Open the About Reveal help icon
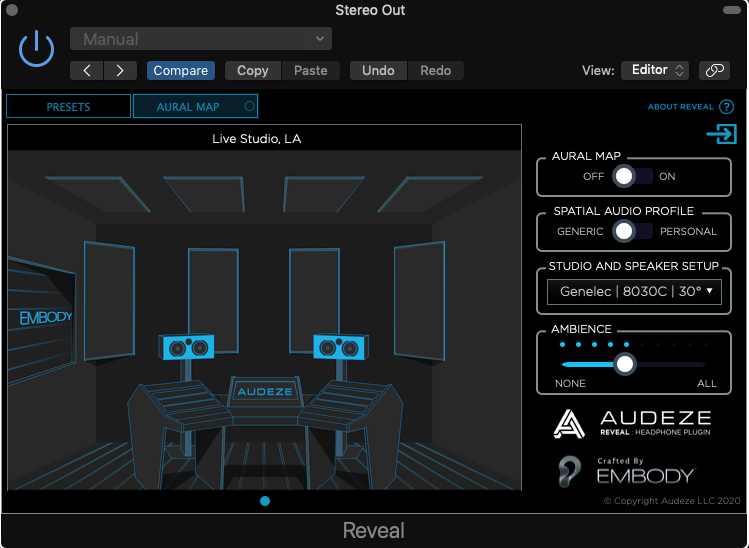This screenshot has width=749, height=548. click(x=727, y=107)
